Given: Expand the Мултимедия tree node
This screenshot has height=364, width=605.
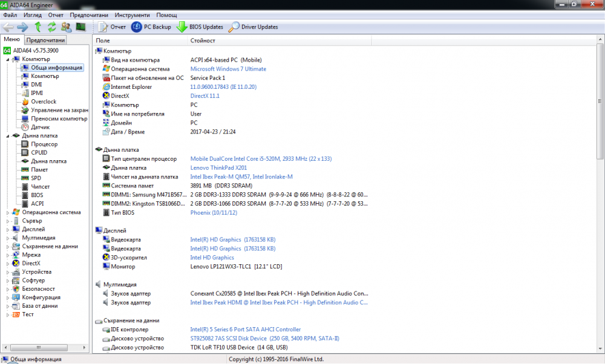Looking at the screenshot, I should click(8, 238).
